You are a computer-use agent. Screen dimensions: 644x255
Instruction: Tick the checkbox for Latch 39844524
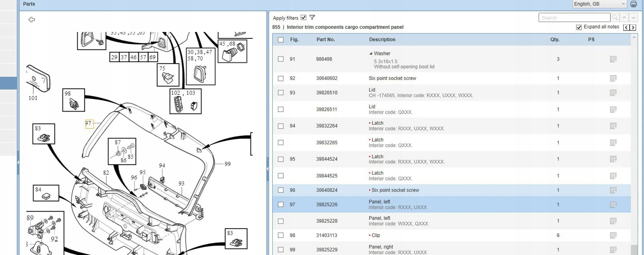coord(281,159)
